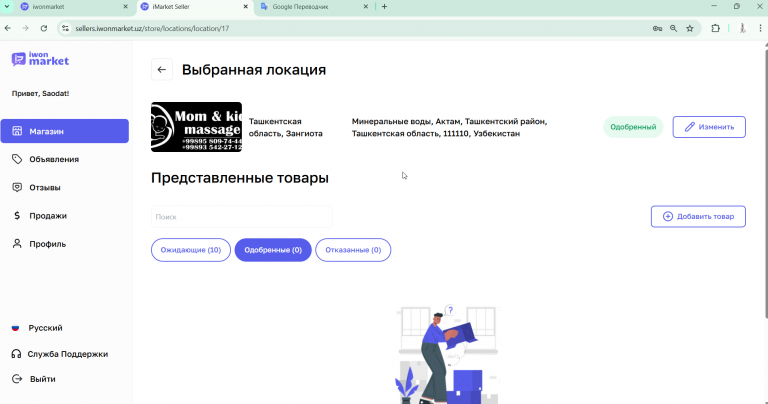
Task: Open the Магазин sidebar section
Action: pyautogui.click(x=65, y=131)
